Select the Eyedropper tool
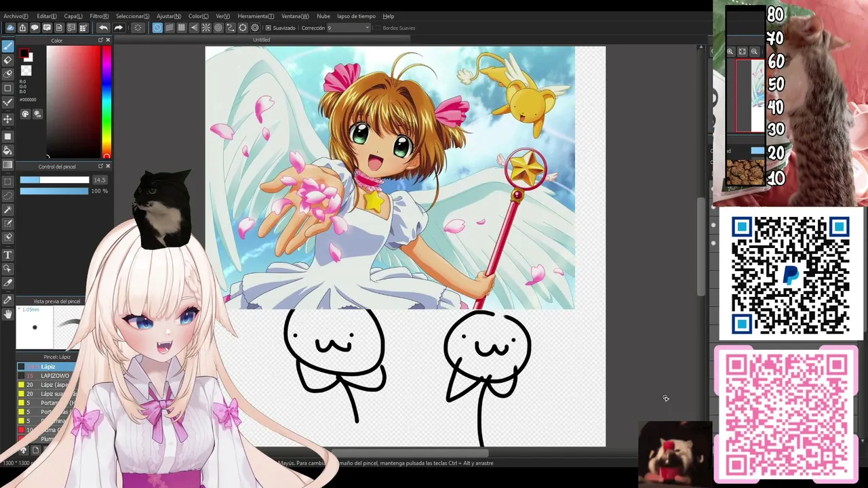 8,300
